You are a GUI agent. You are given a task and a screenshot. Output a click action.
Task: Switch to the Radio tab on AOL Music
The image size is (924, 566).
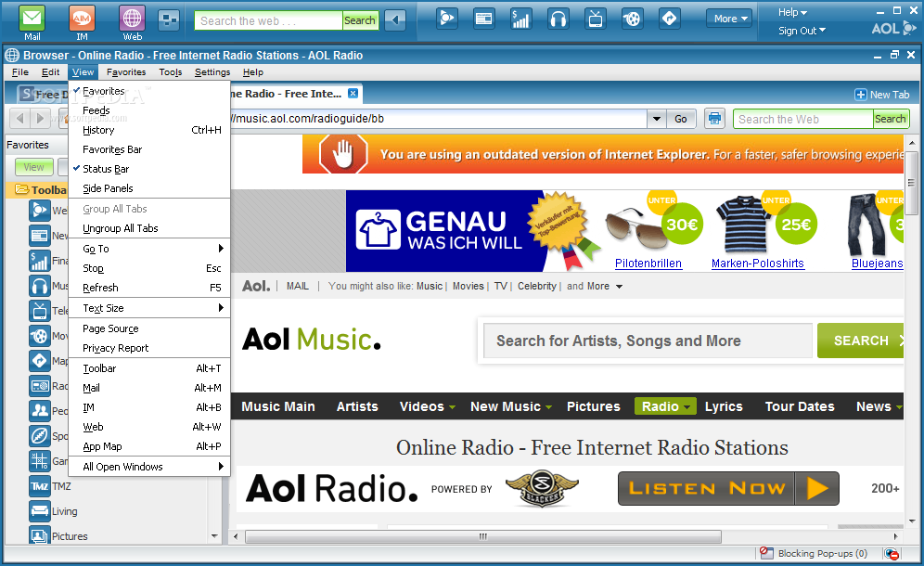click(664, 406)
